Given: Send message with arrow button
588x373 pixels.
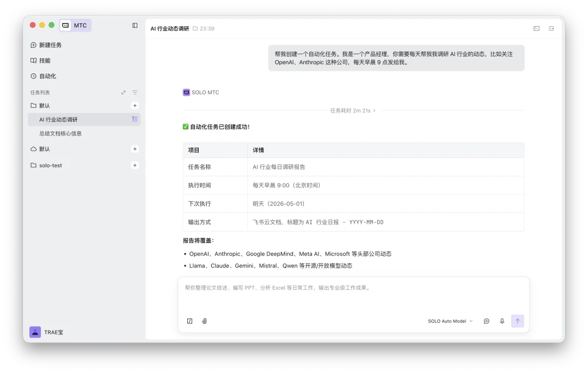Looking at the screenshot, I should 518,321.
